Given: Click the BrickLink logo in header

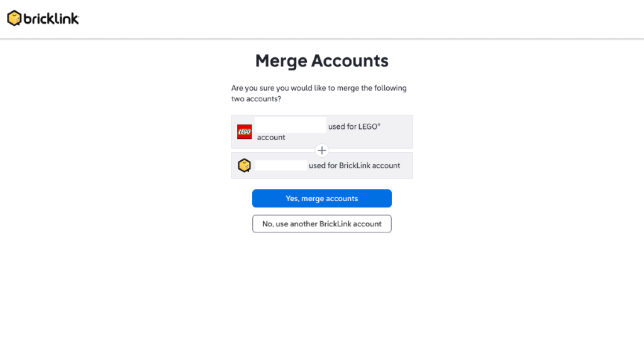Looking at the screenshot, I should [x=43, y=18].
